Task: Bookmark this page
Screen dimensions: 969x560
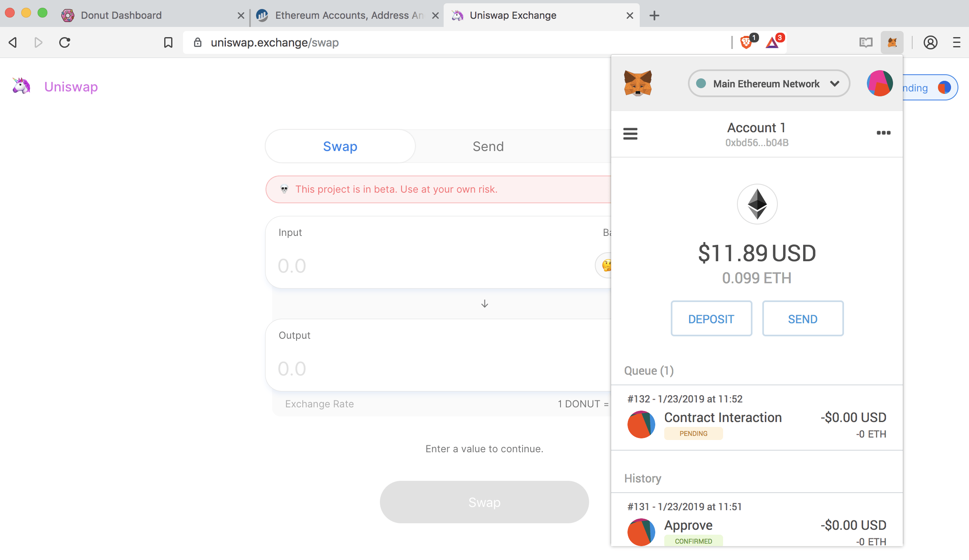Action: pyautogui.click(x=168, y=42)
